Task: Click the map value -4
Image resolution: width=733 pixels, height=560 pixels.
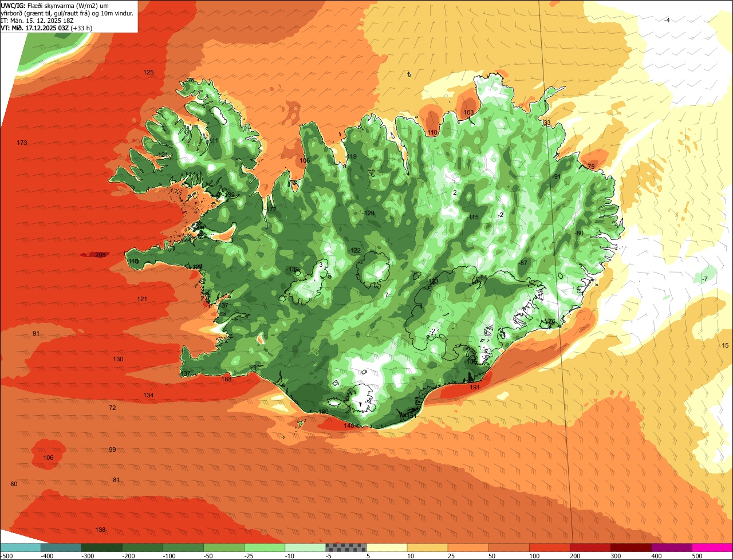Action: (x=667, y=21)
